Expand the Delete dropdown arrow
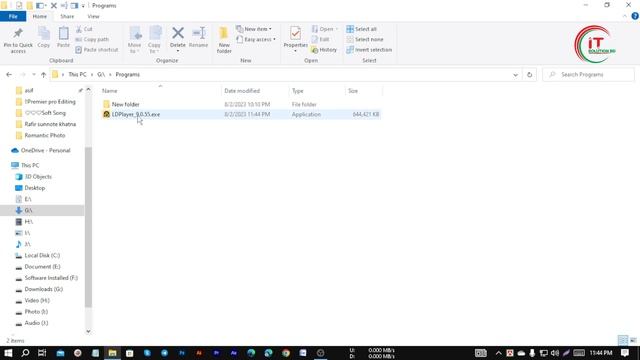The width and height of the screenshot is (640, 360). click(x=178, y=51)
